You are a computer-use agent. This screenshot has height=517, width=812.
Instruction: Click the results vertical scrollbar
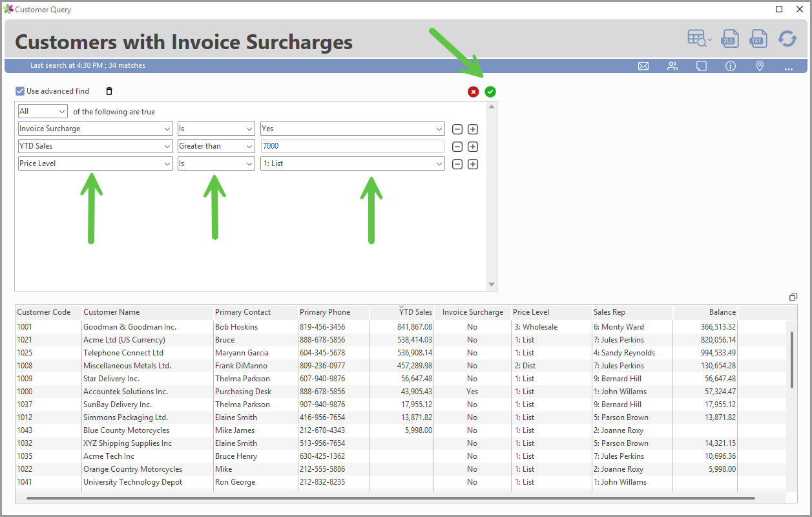pos(793,360)
